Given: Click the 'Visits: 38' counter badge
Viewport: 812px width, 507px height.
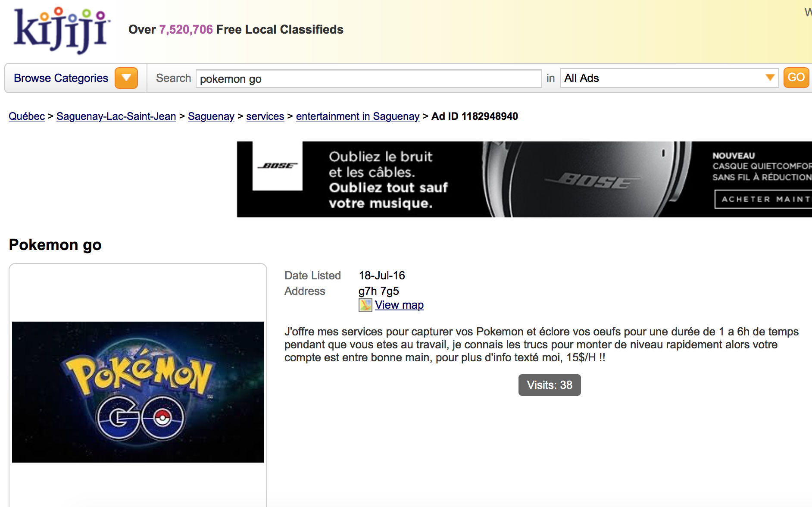Looking at the screenshot, I should tap(550, 385).
